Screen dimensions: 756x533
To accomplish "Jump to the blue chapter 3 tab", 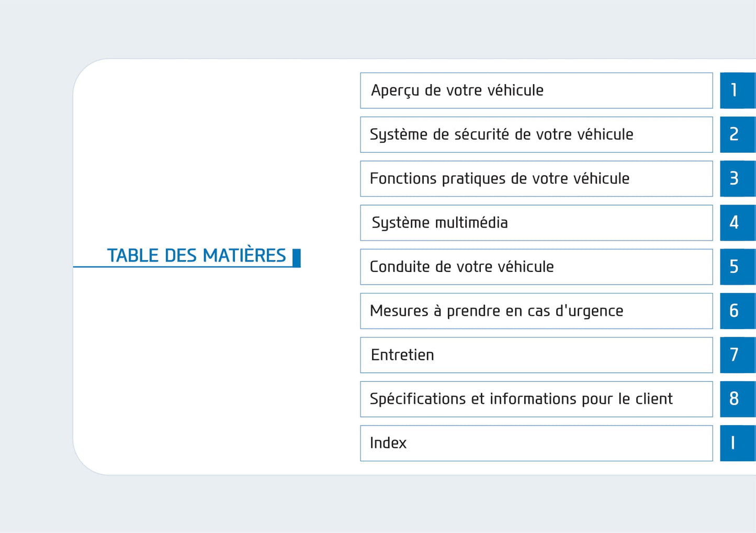I will [x=737, y=179].
